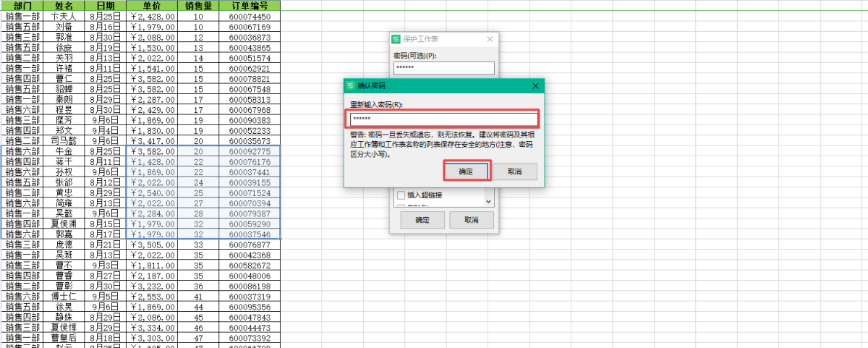This screenshot has height=348, width=868.
Task: Close the 确认密码 dialog with the X
Action: click(535, 86)
